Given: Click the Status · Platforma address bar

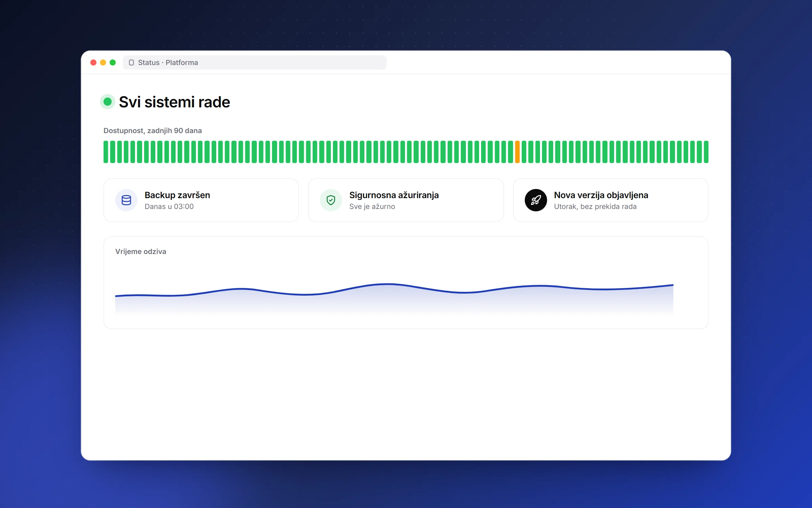Looking at the screenshot, I should pyautogui.click(x=254, y=62).
